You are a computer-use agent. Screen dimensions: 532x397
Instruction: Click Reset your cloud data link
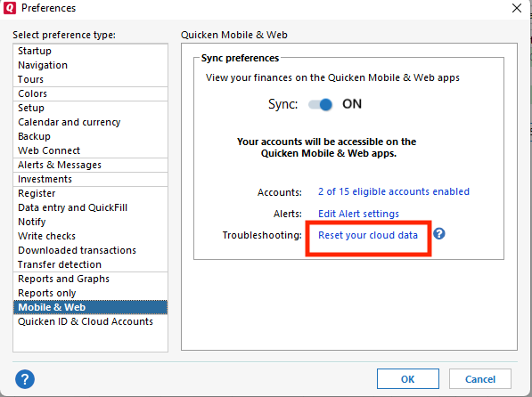[368, 235]
